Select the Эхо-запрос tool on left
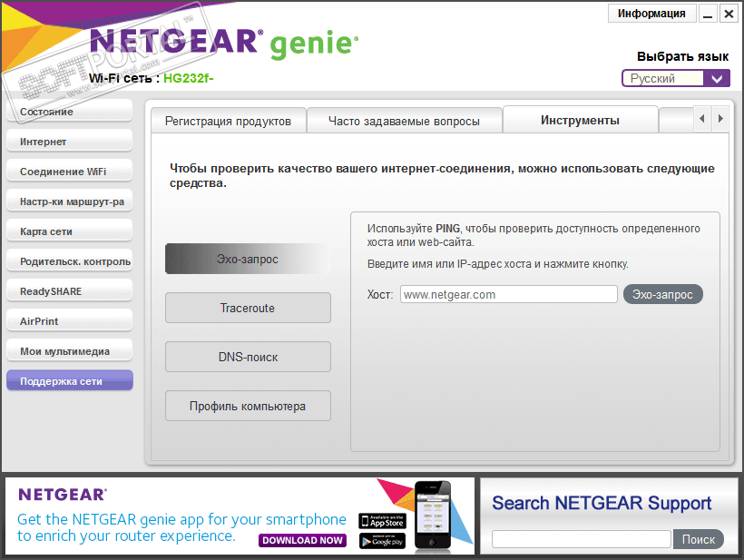Image resolution: width=744 pixels, height=560 pixels. 248,259
